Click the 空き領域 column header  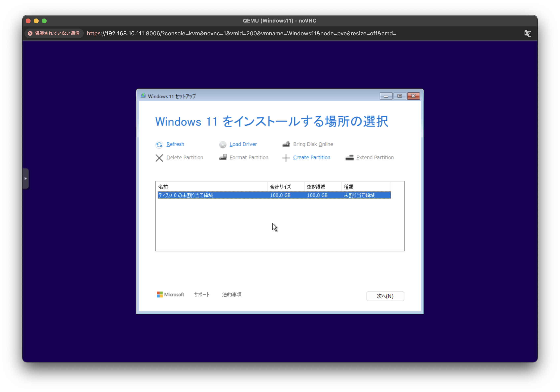point(316,187)
